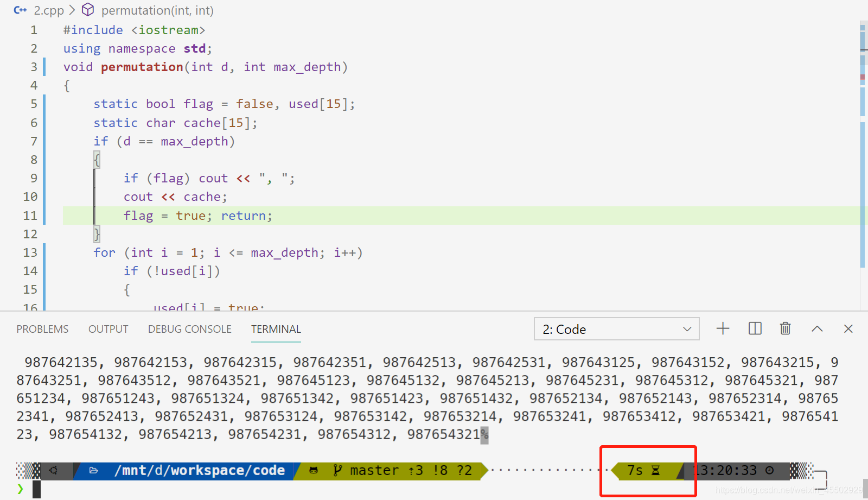Create a new terminal with plus icon
This screenshot has height=500, width=868.
click(723, 328)
